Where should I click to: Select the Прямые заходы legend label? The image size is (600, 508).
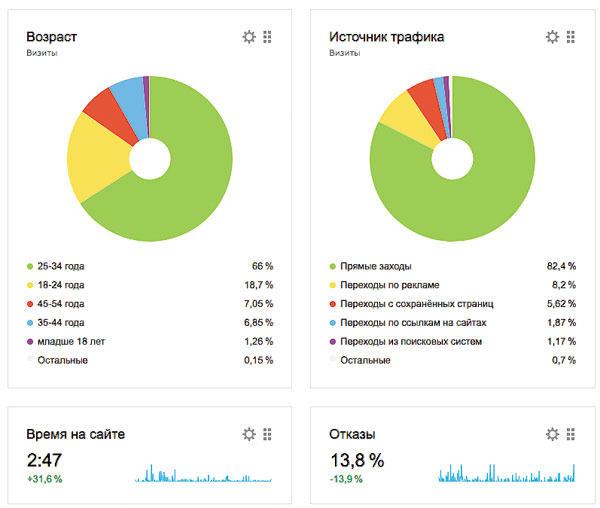click(x=376, y=266)
